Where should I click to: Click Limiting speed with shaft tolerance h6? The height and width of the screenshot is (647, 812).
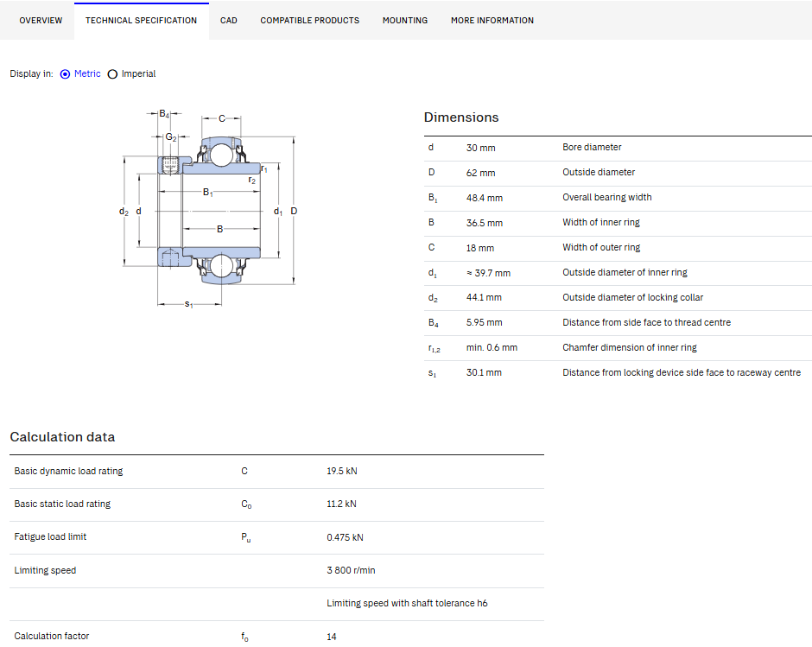tap(407, 604)
